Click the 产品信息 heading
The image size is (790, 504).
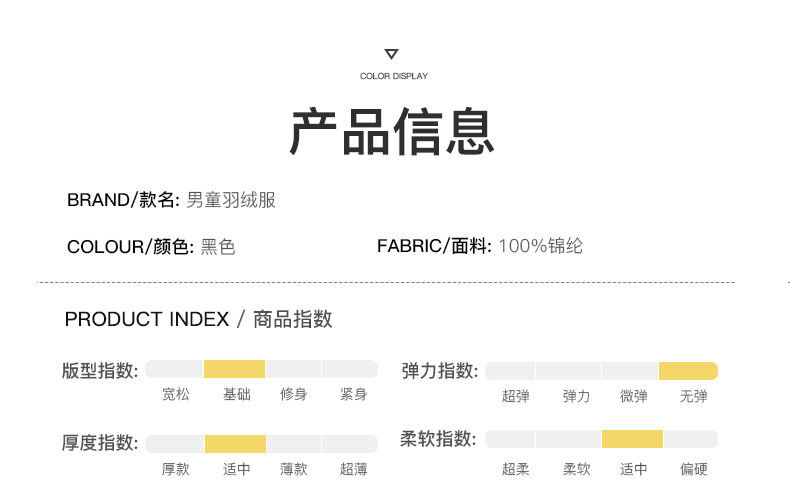pyautogui.click(x=393, y=132)
